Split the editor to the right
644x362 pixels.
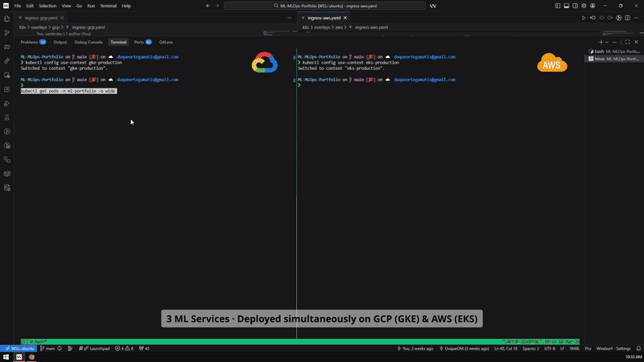[x=628, y=18]
